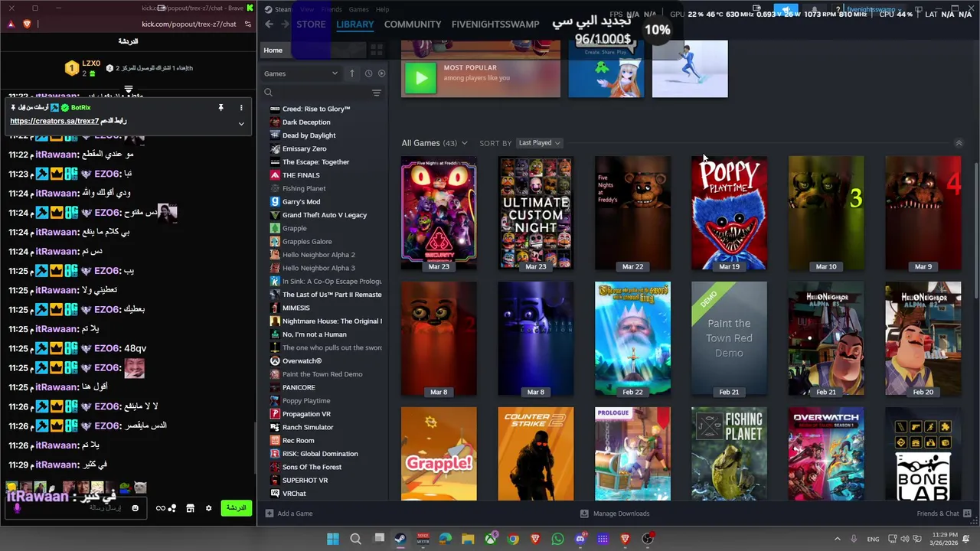Select the Home library button

tap(312, 50)
